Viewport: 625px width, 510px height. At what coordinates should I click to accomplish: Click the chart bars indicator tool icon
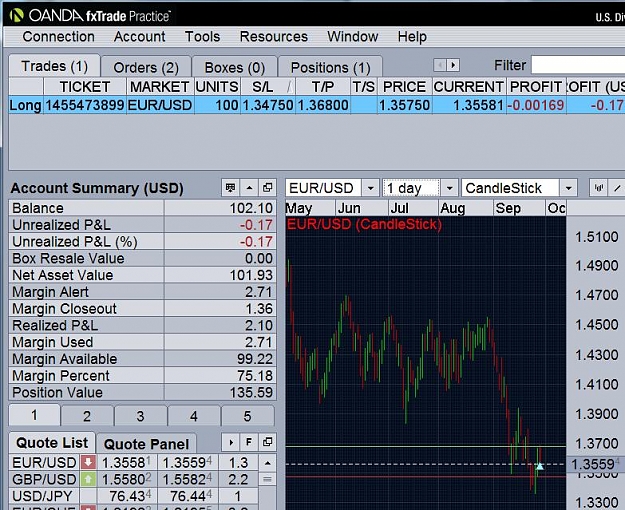(x=598, y=187)
